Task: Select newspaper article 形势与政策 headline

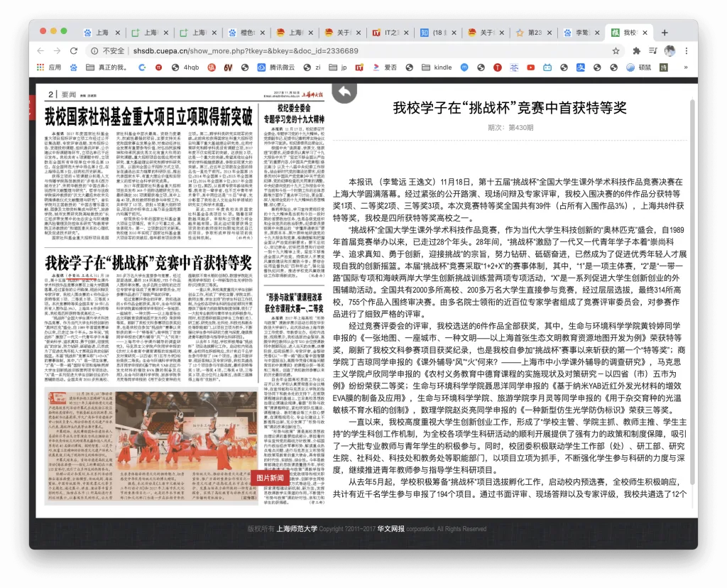Action: pyautogui.click(x=294, y=303)
